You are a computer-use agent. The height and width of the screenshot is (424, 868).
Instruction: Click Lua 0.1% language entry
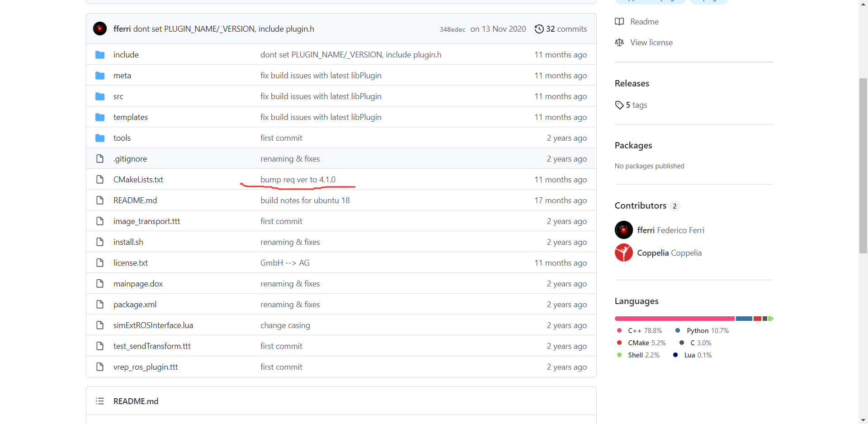click(692, 355)
